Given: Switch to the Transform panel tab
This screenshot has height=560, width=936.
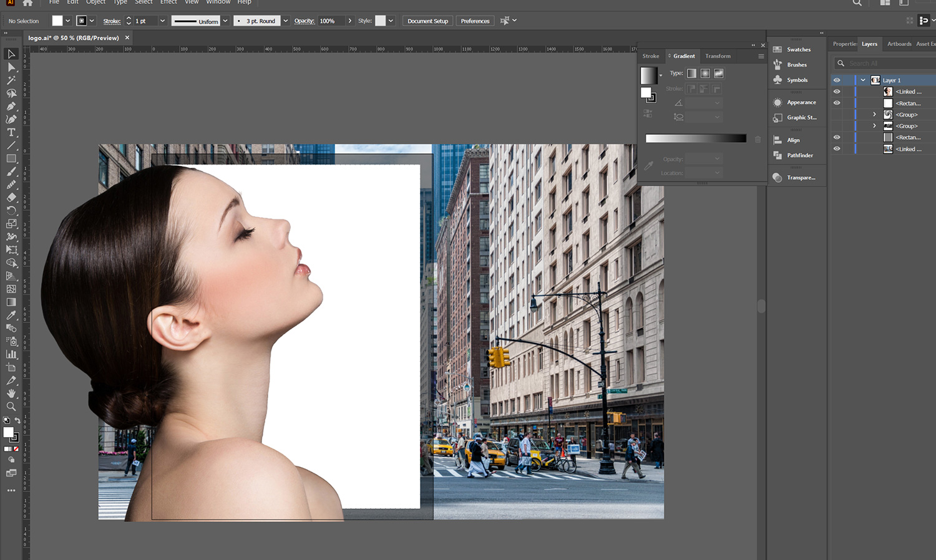Looking at the screenshot, I should 718,56.
